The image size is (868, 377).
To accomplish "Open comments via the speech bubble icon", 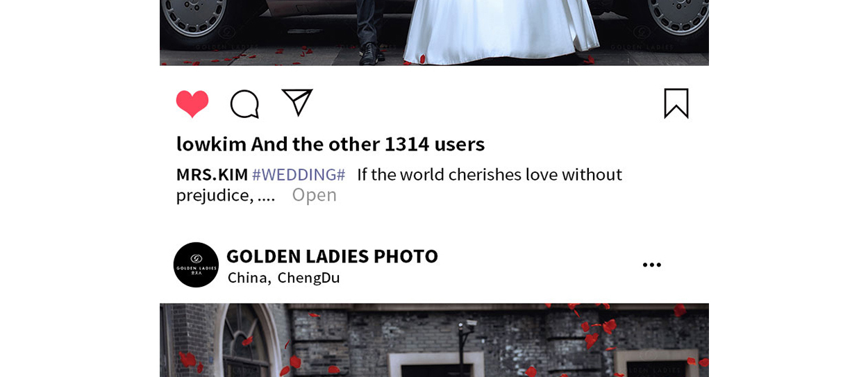I will pos(244,104).
